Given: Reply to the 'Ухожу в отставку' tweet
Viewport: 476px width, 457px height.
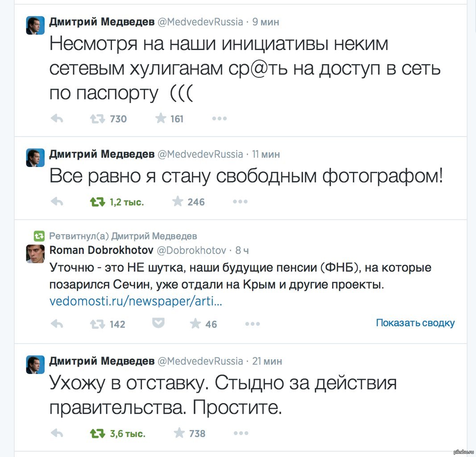Looking at the screenshot, I should point(57,433).
